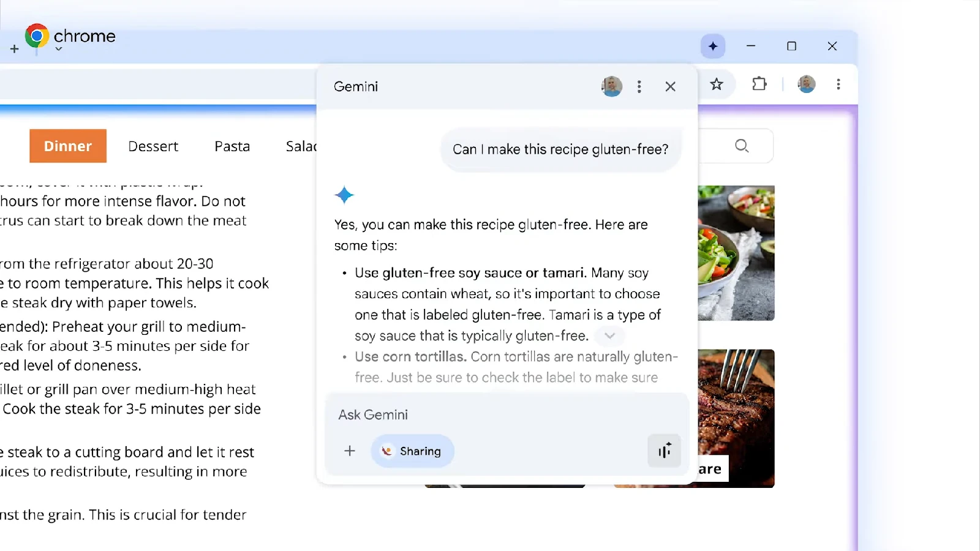
Task: Click the 'Use corn tortillas.' tip text
Action: tap(411, 357)
